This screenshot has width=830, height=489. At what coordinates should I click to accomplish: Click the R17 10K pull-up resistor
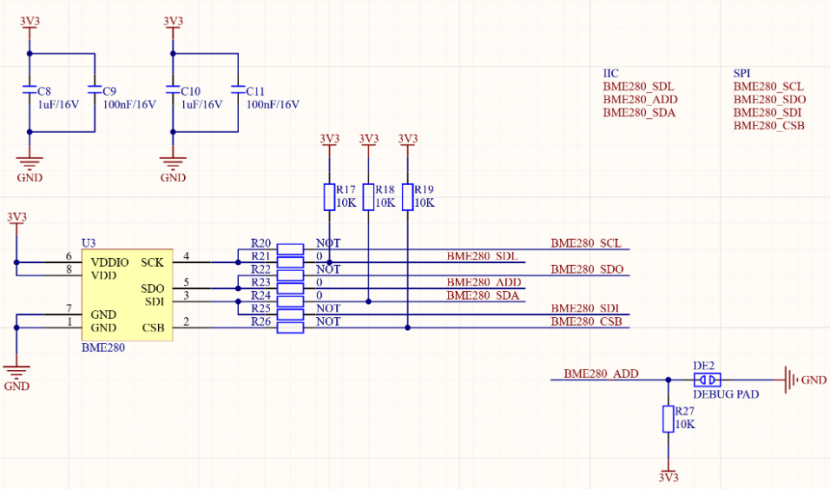pyautogui.click(x=329, y=197)
